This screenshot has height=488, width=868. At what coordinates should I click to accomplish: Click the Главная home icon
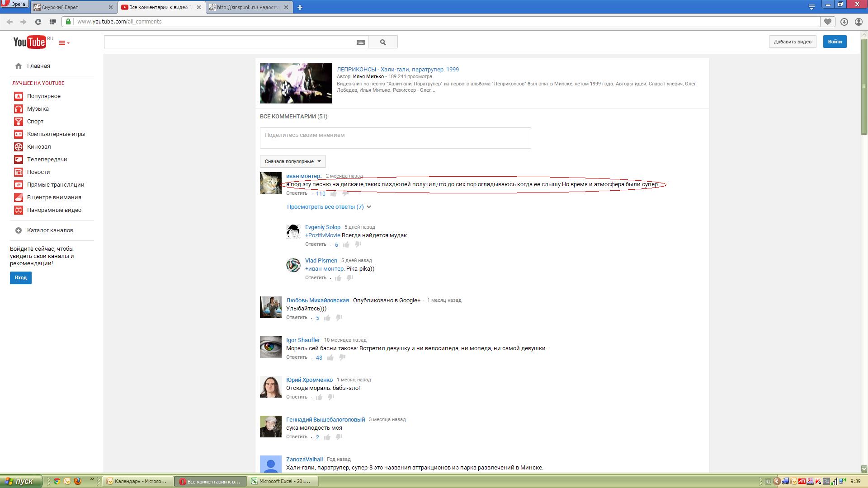pyautogui.click(x=19, y=66)
